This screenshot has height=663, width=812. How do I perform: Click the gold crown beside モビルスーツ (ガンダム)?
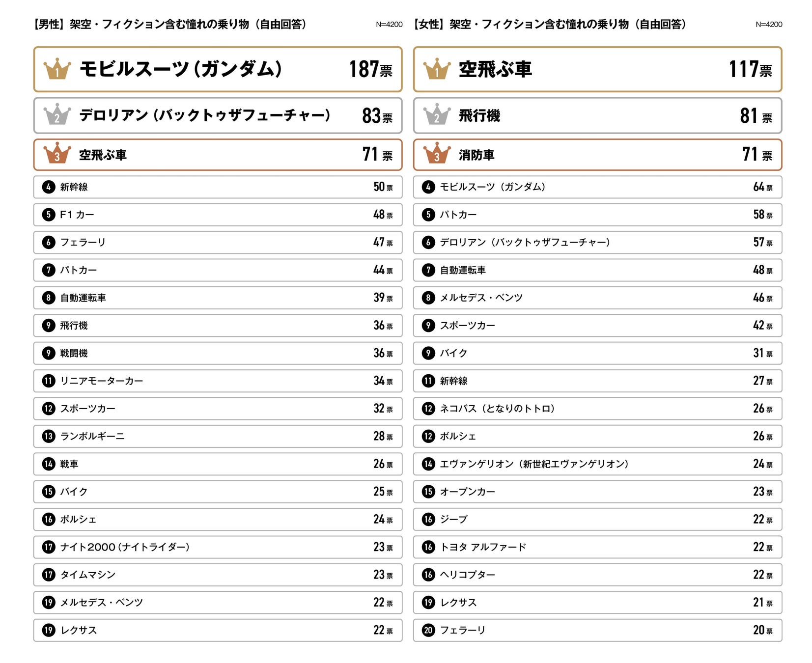pos(57,69)
